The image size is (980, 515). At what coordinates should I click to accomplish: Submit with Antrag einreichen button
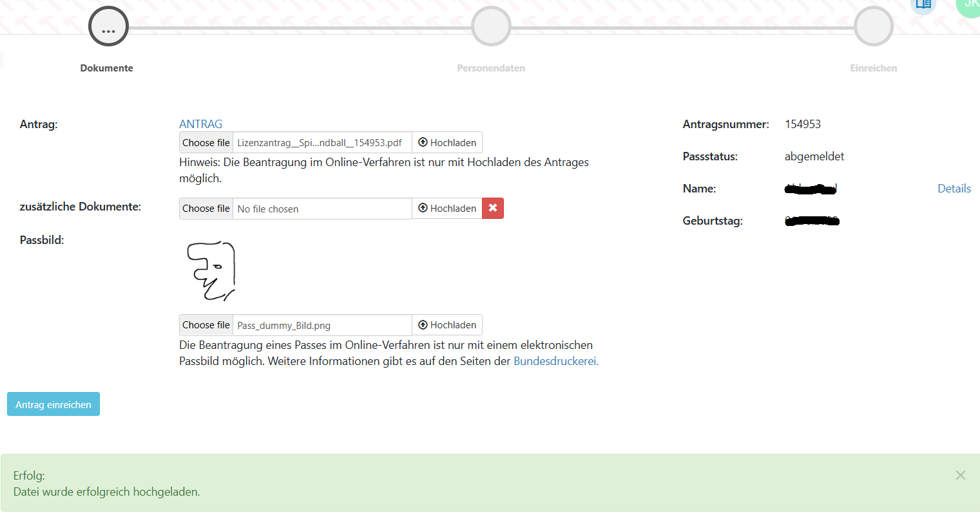click(x=53, y=404)
